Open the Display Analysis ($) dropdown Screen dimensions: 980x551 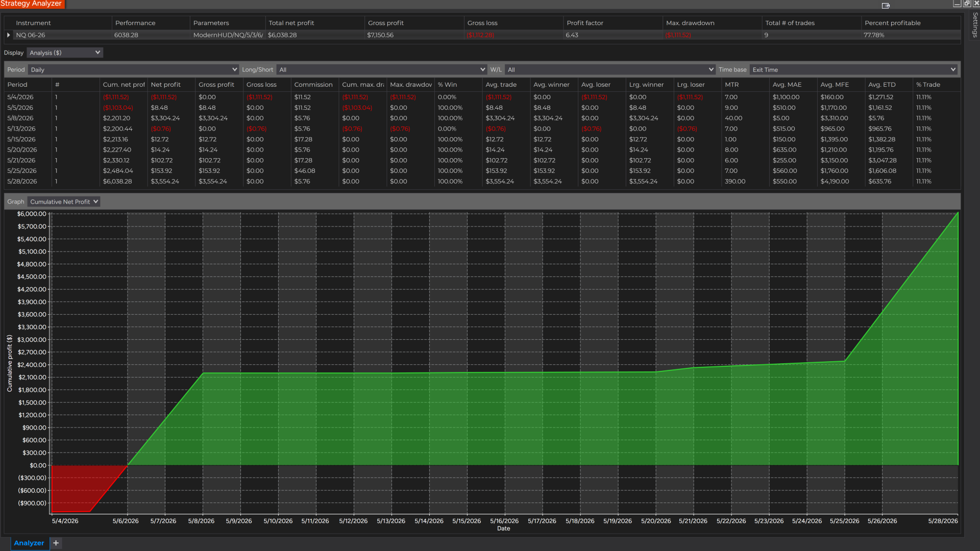(65, 53)
